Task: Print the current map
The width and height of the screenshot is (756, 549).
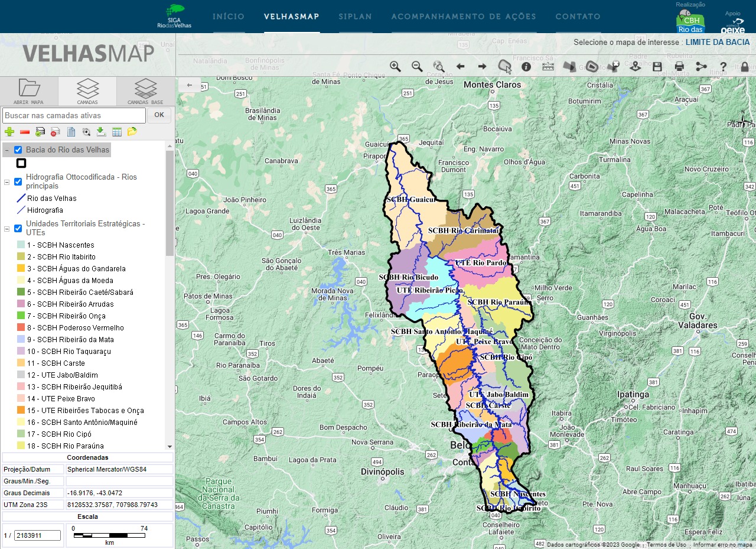Action: point(679,67)
